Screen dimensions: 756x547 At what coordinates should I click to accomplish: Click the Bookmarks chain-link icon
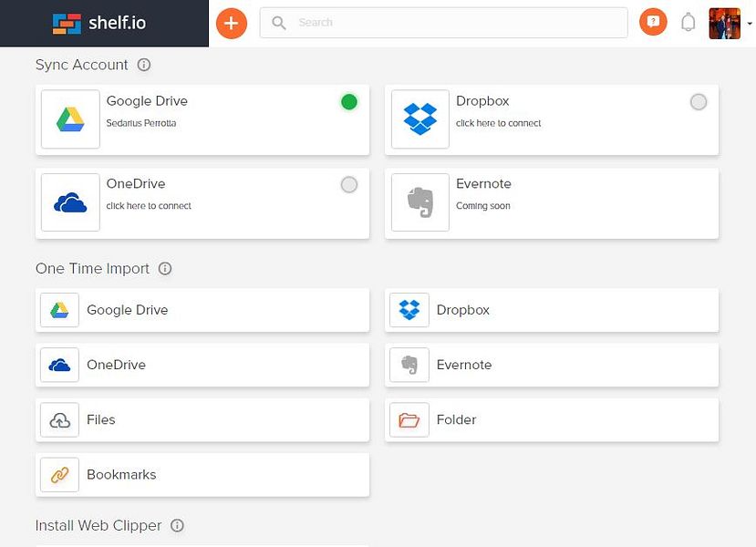point(58,474)
